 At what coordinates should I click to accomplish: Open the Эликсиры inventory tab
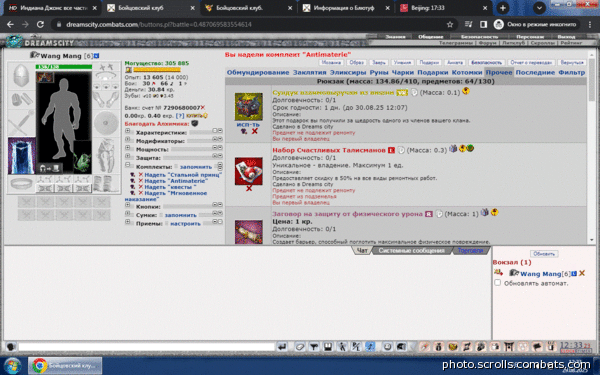[348, 72]
